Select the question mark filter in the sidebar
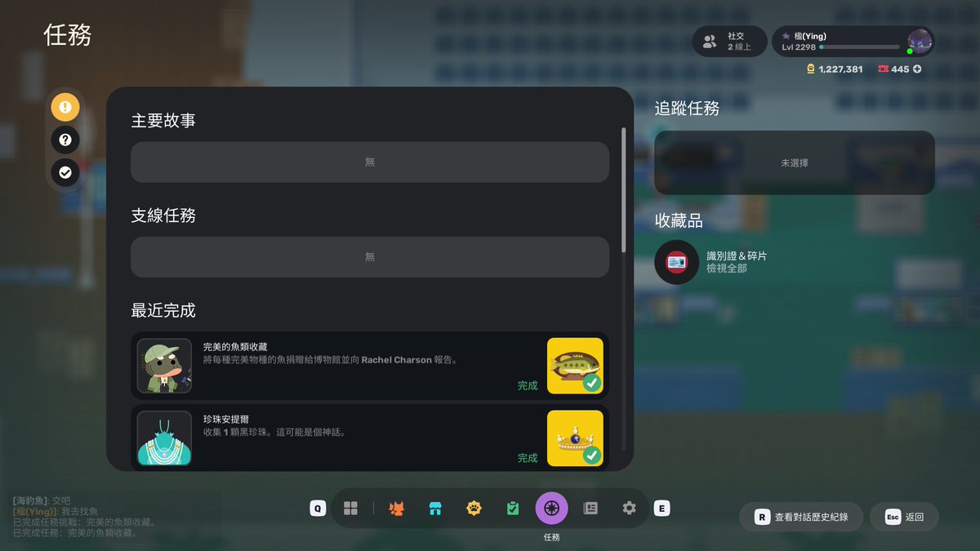Image resolution: width=980 pixels, height=551 pixels. pos(65,140)
